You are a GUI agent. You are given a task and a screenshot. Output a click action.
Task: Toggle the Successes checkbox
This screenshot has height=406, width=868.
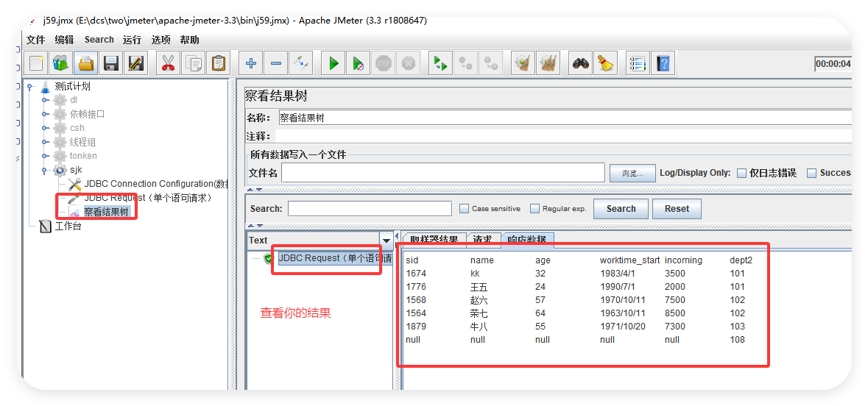click(x=811, y=173)
